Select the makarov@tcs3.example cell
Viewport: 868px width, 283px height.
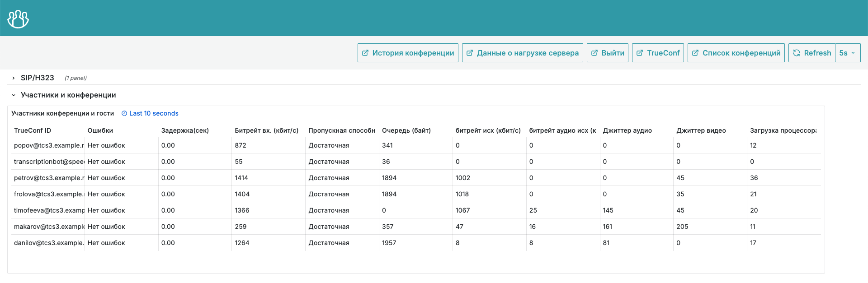click(49, 227)
